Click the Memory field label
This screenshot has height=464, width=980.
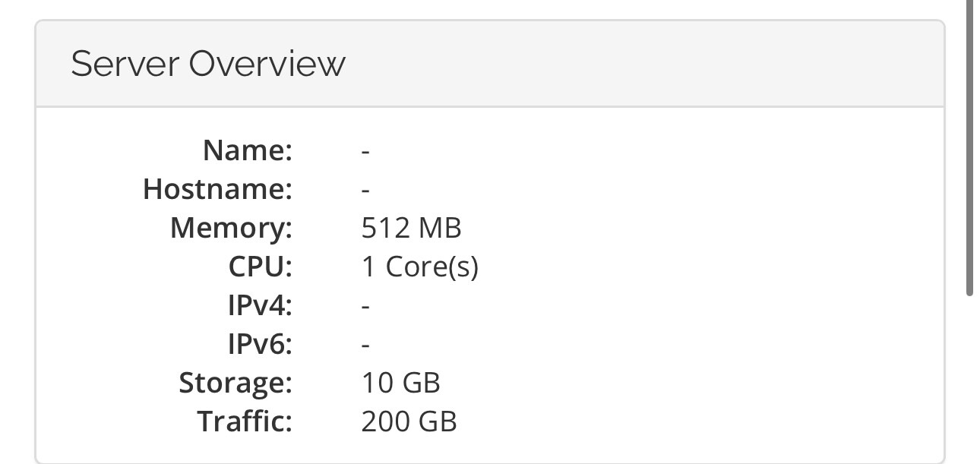(231, 228)
